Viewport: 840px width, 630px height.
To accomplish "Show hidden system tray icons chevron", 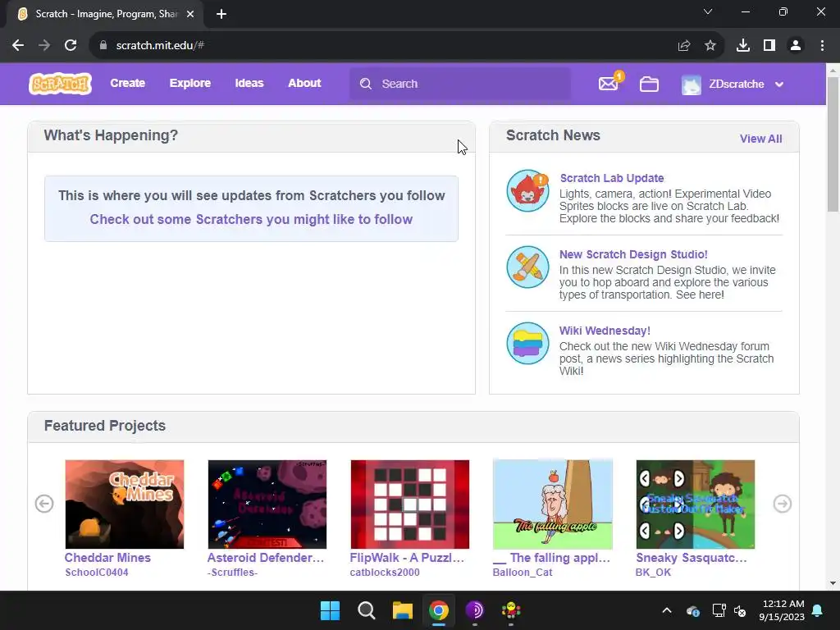I will click(x=667, y=610).
